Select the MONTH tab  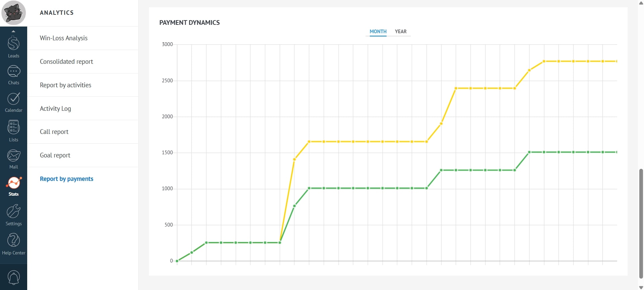click(x=378, y=32)
